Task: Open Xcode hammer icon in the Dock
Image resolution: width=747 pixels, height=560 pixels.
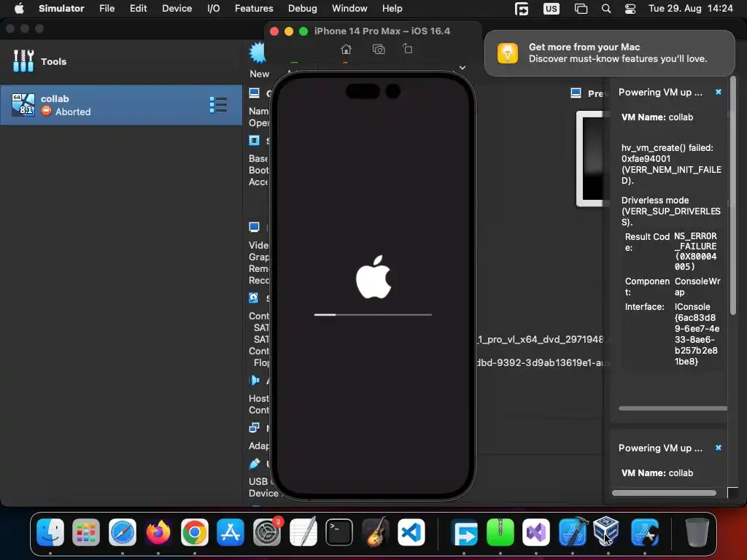Action: click(x=573, y=532)
